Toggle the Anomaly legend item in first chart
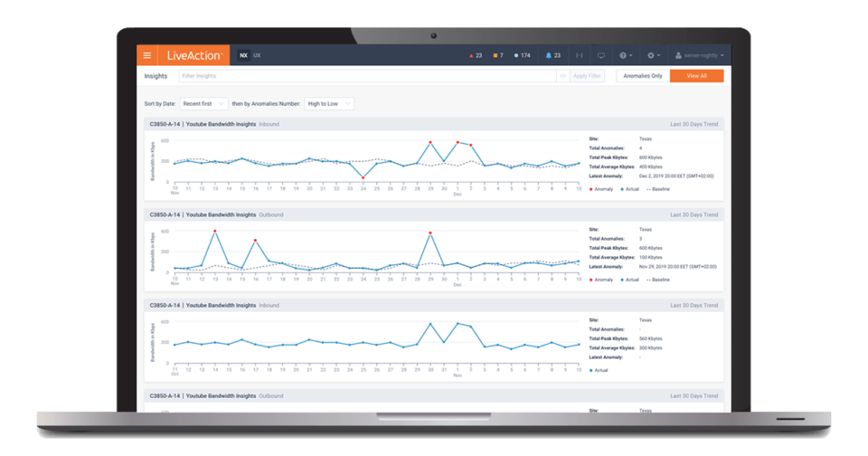868x456 pixels. click(602, 189)
